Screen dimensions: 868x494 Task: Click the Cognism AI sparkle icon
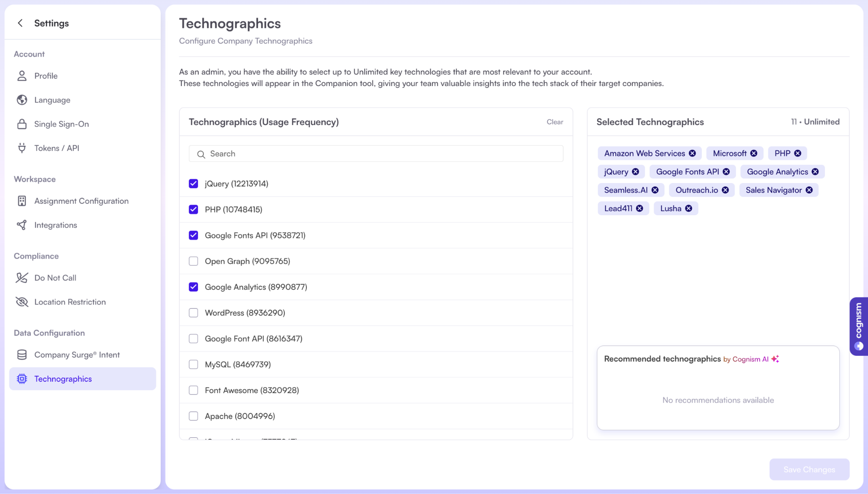[775, 359]
